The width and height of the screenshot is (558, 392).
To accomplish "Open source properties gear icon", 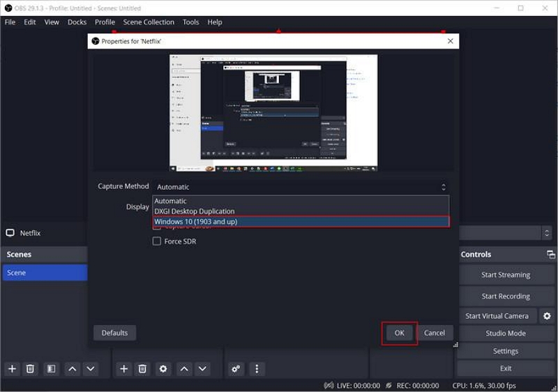I will 163,368.
